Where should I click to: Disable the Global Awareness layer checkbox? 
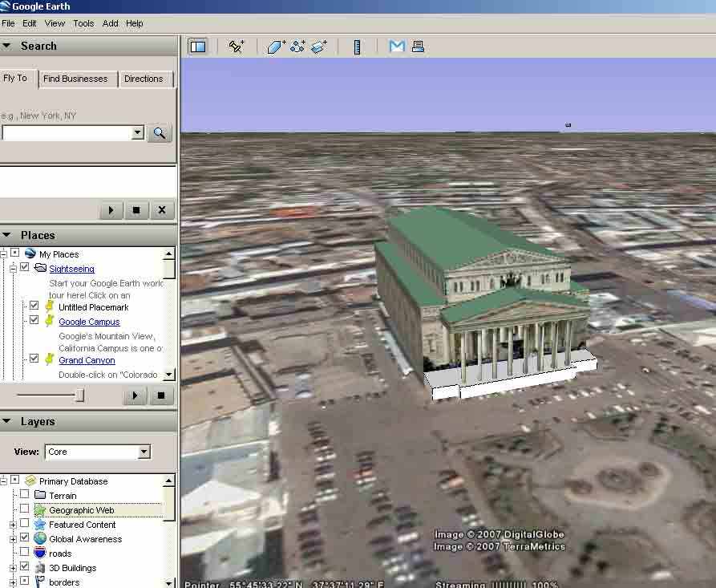click(25, 537)
